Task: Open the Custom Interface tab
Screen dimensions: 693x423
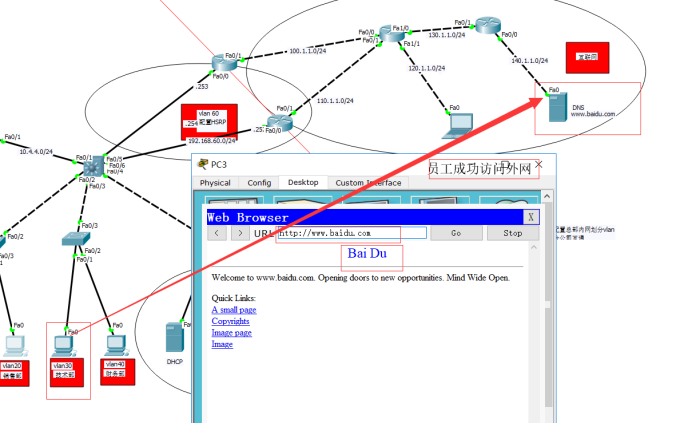Action: (x=368, y=183)
